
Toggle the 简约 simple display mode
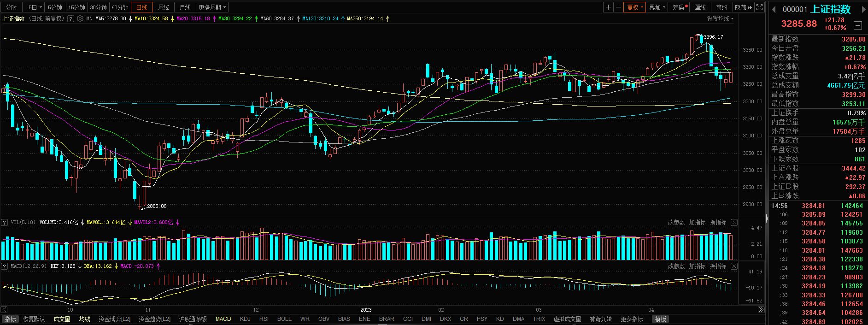tap(721, 7)
